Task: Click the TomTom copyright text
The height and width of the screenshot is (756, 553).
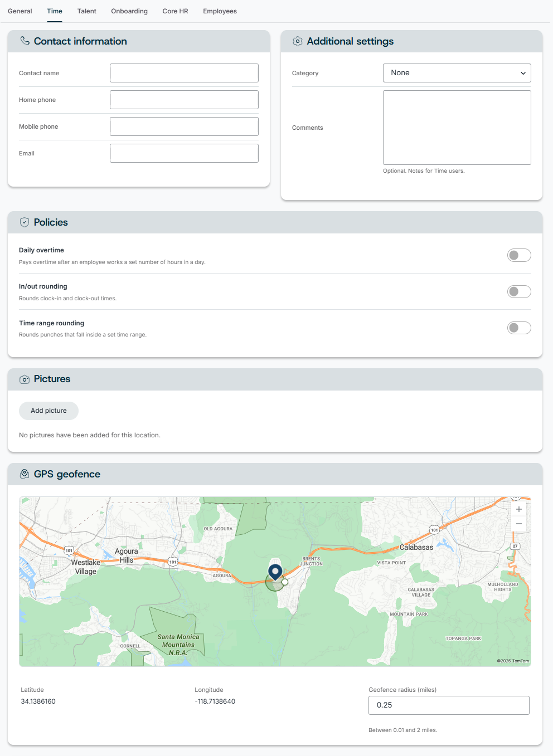Action: pyautogui.click(x=513, y=661)
